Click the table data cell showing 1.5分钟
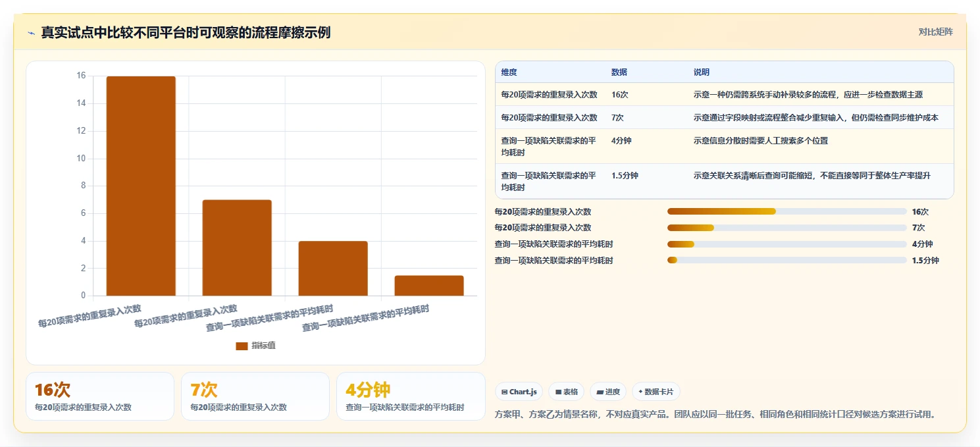Image resolution: width=980 pixels, height=447 pixels. [625, 175]
